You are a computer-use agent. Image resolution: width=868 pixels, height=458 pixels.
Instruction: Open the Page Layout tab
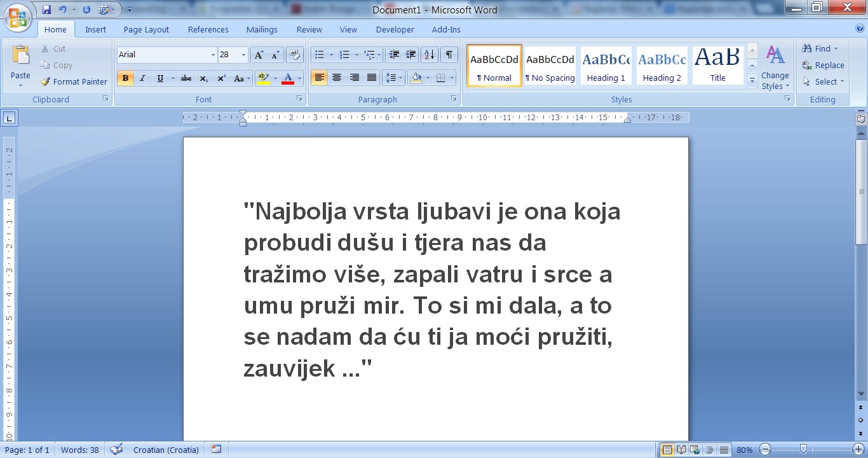(x=147, y=29)
